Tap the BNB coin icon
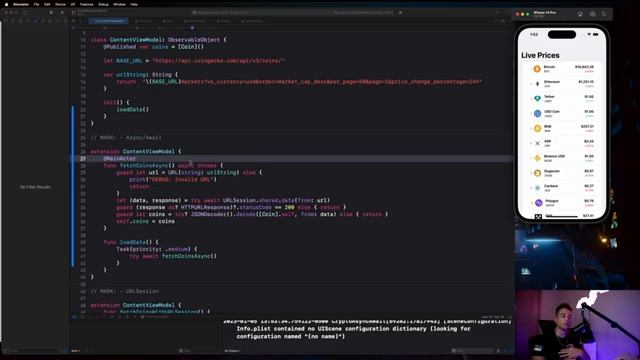Screen dimensions: 640x360 coord(537,128)
